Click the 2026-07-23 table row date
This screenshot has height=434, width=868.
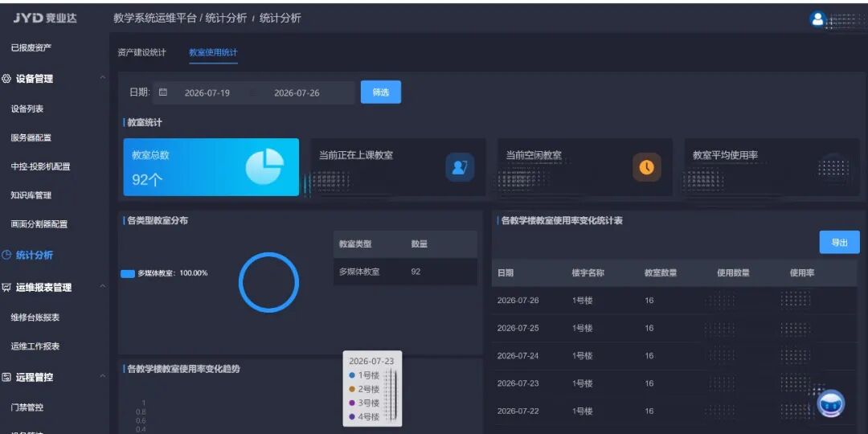click(x=518, y=383)
